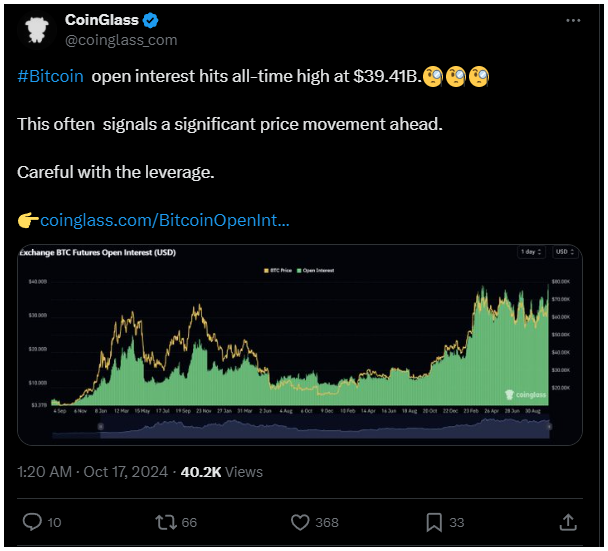Screen dimensions: 608x551
Task: Click the repost arrows icon
Action: [166, 522]
